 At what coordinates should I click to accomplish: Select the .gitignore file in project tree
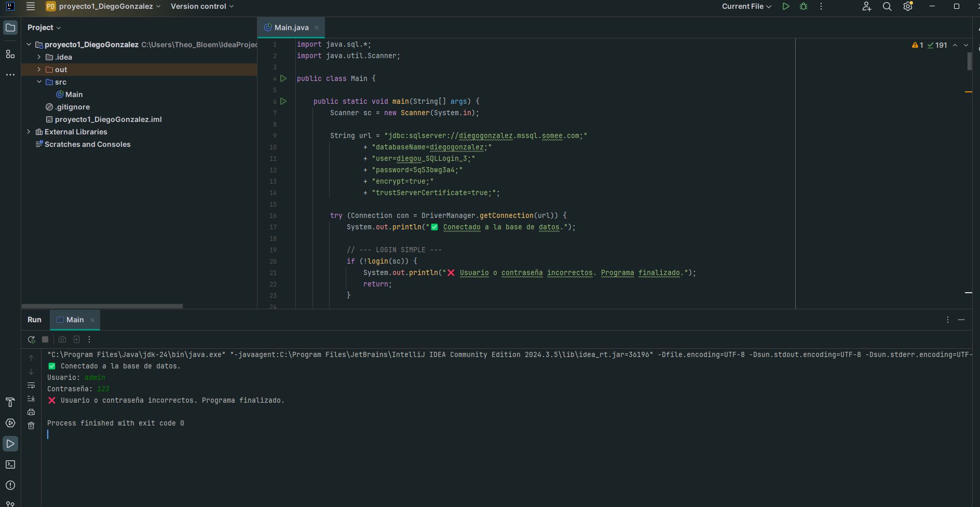tap(72, 107)
